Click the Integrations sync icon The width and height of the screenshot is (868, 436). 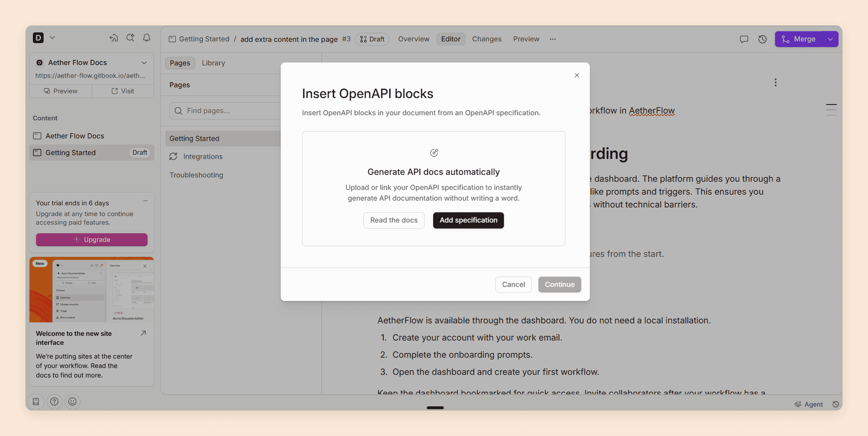click(174, 157)
